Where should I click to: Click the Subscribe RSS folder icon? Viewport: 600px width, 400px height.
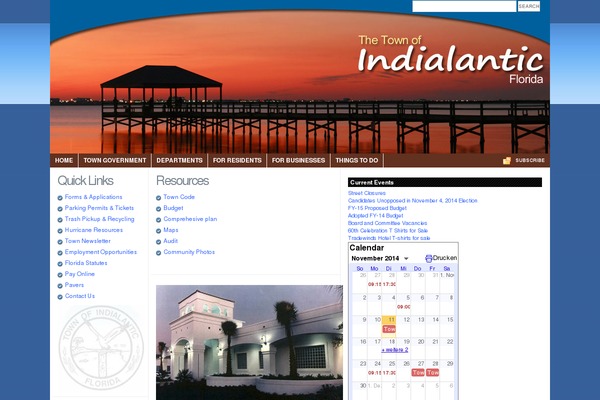[507, 160]
